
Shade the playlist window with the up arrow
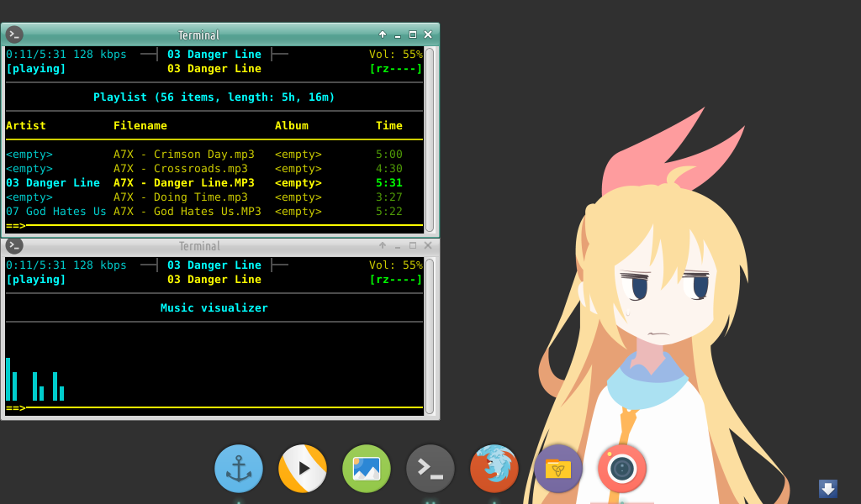(382, 34)
